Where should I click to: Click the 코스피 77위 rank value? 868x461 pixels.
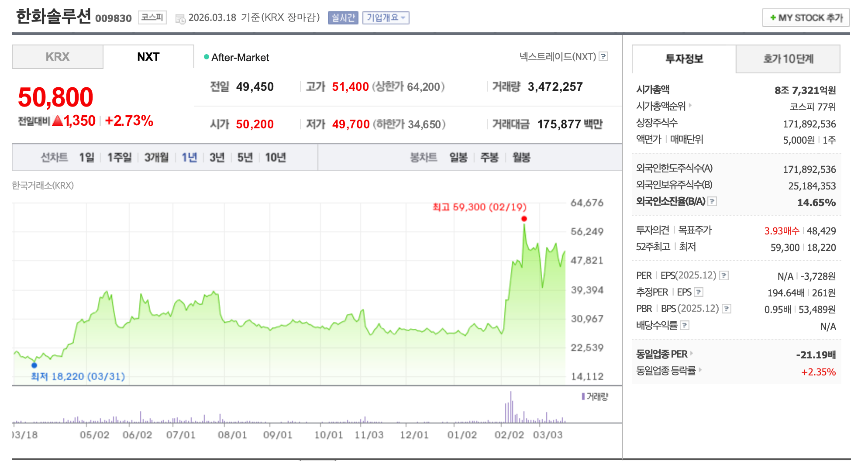[x=813, y=107]
